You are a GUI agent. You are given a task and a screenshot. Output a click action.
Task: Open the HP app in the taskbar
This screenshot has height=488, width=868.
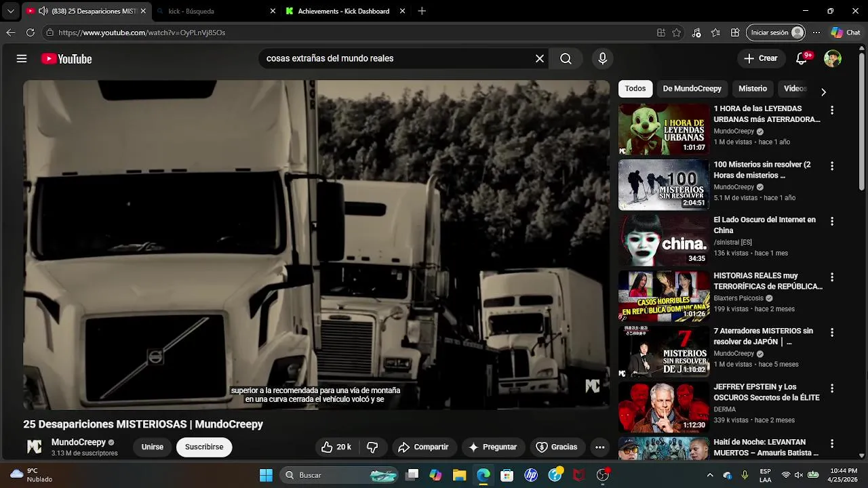(531, 475)
